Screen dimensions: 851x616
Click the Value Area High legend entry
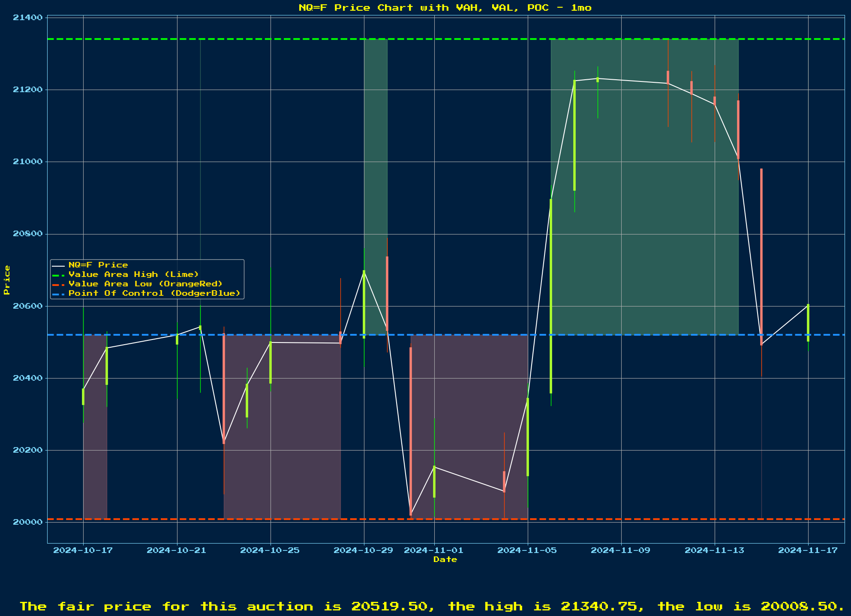tap(133, 274)
